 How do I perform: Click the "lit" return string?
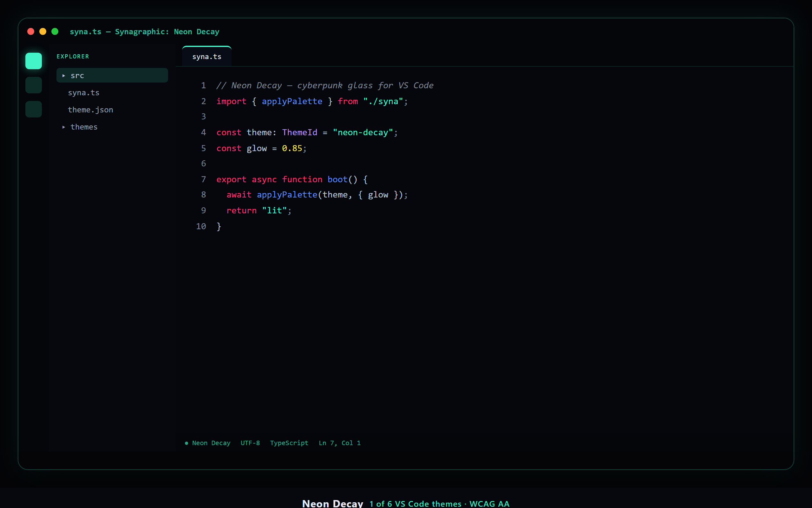[274, 211]
